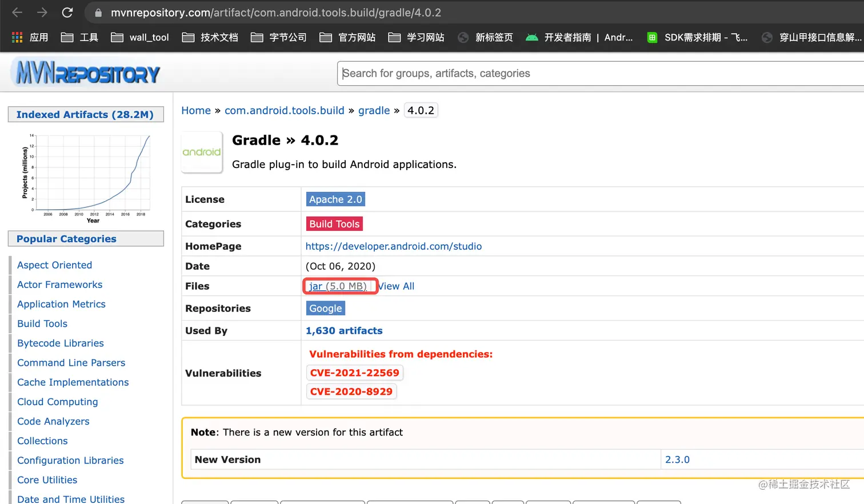Click the browser forward arrow
Viewport: 864px width, 504px height.
(x=42, y=13)
